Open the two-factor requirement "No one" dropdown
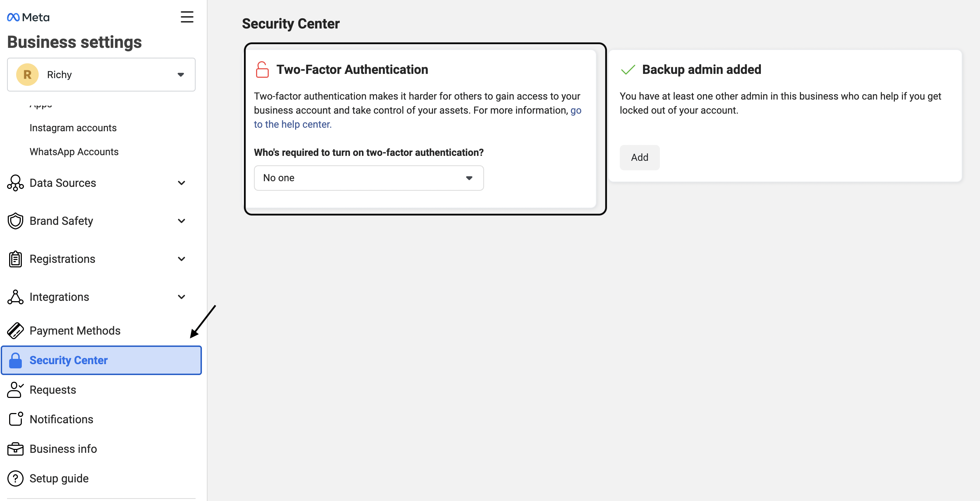 pos(368,178)
